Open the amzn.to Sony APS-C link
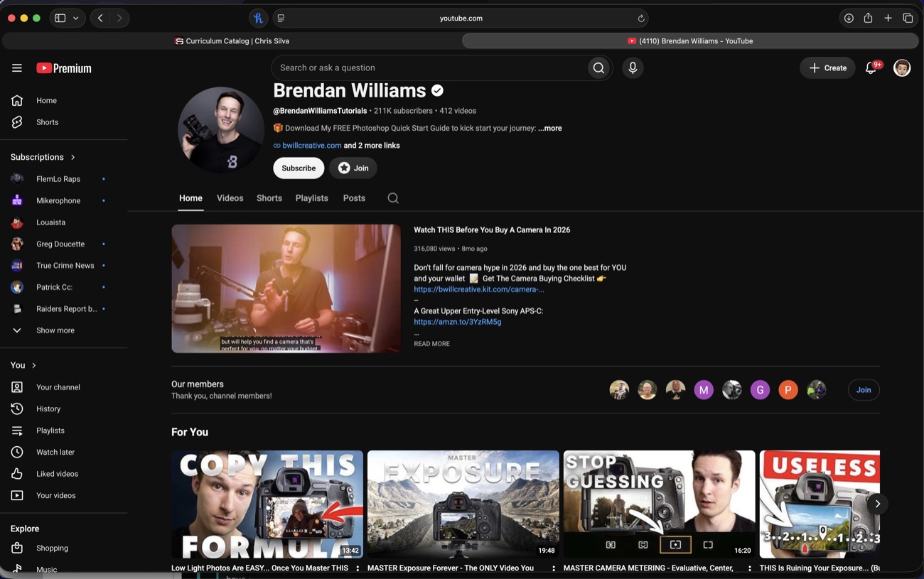This screenshot has width=924, height=579. (458, 322)
